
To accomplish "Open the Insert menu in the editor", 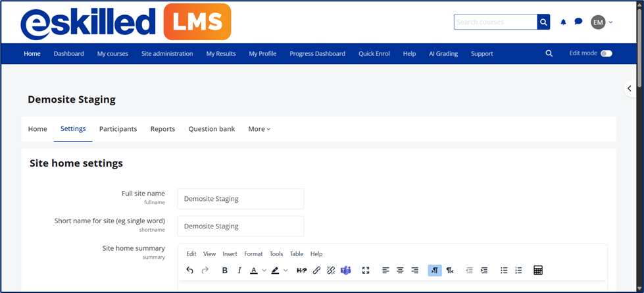I will (x=230, y=253).
